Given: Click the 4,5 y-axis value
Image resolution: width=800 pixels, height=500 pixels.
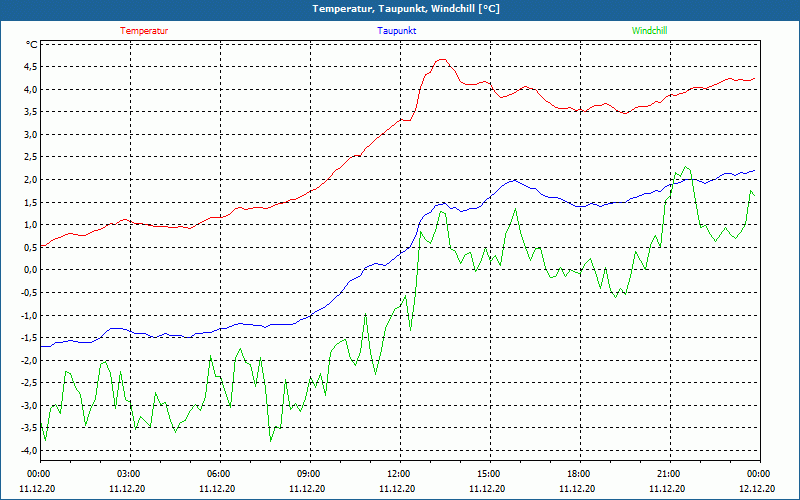Looking at the screenshot, I should click(x=30, y=67).
